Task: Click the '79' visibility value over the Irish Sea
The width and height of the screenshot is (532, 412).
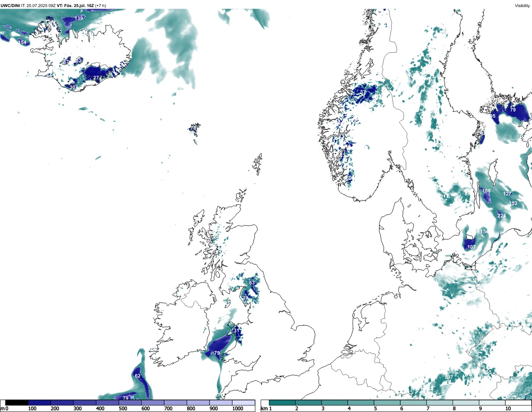Action: tap(217, 353)
